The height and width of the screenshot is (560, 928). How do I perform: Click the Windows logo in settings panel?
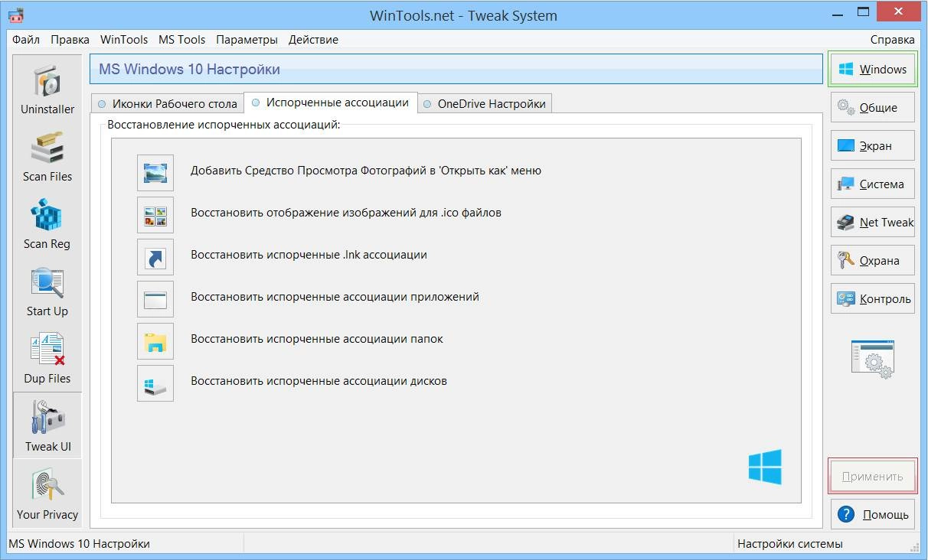(x=765, y=467)
